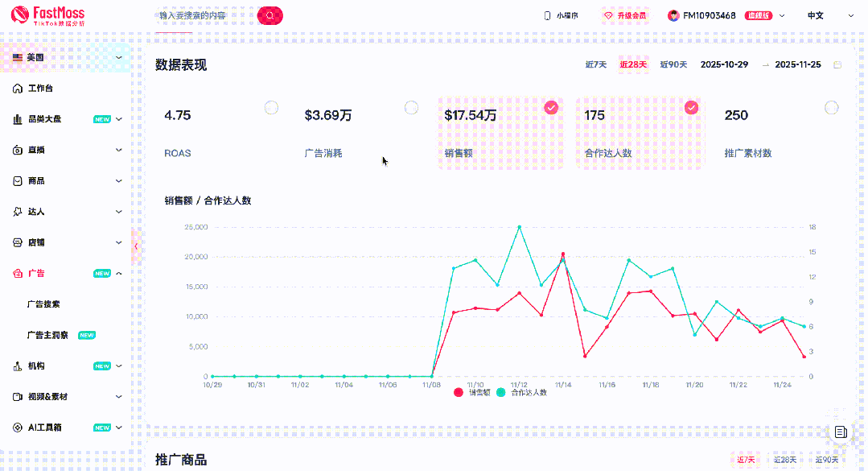Viewport: 868px width, 471px height.
Task: Open the 广告搜索 link
Action: click(42, 304)
